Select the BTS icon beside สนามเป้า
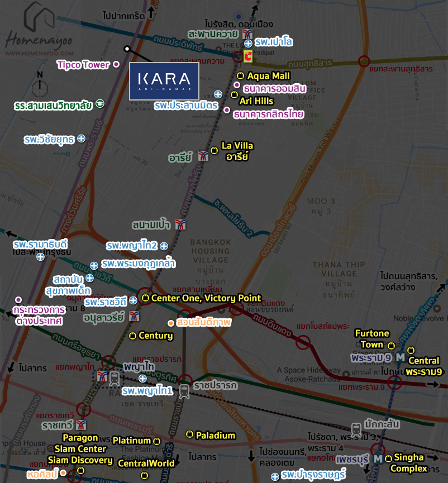 (180, 224)
